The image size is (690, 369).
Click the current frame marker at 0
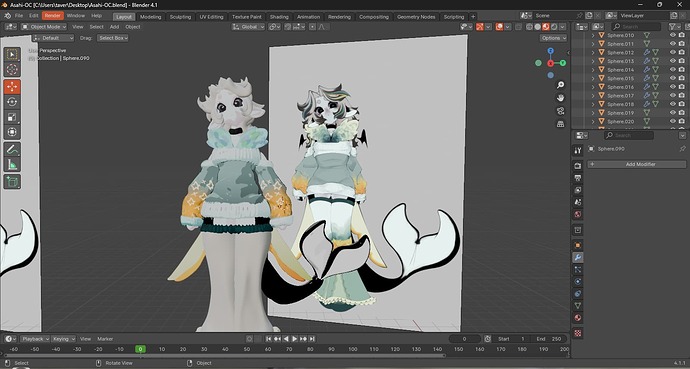pos(140,349)
